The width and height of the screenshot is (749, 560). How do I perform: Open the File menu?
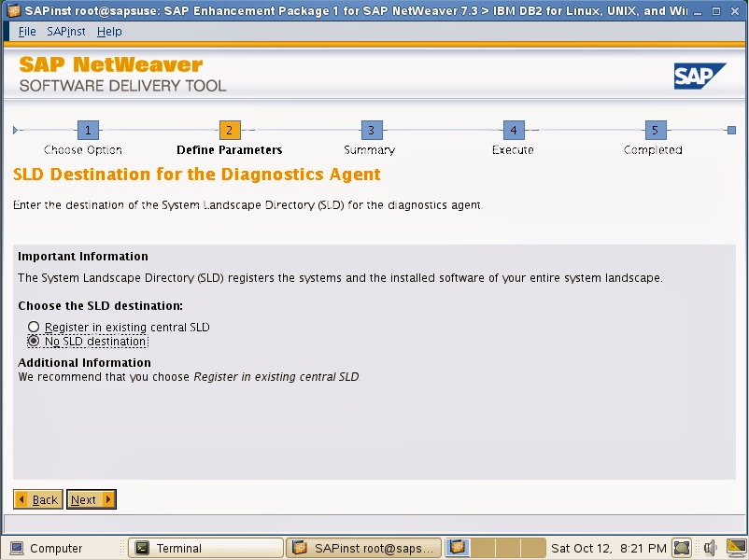pos(26,31)
